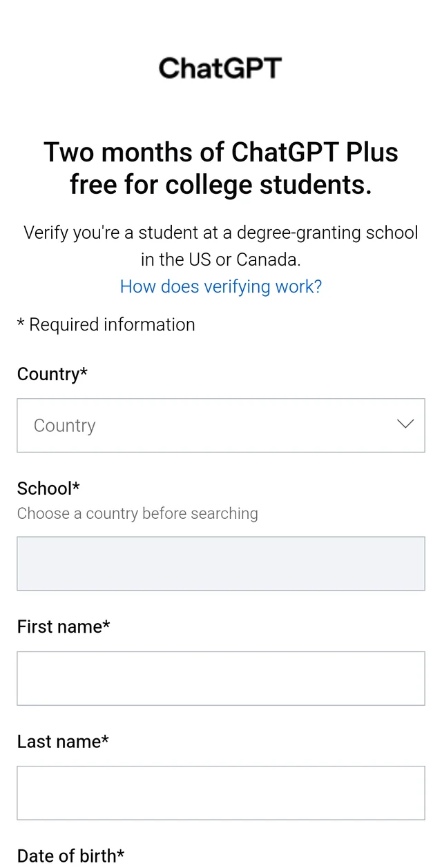Click the student verification description text
The height and width of the screenshot is (868, 442).
click(221, 246)
